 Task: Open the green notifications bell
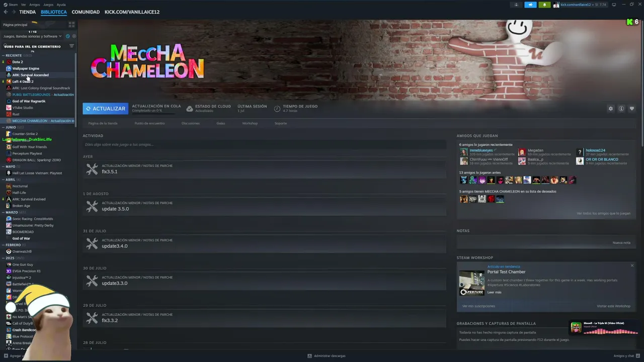(544, 5)
